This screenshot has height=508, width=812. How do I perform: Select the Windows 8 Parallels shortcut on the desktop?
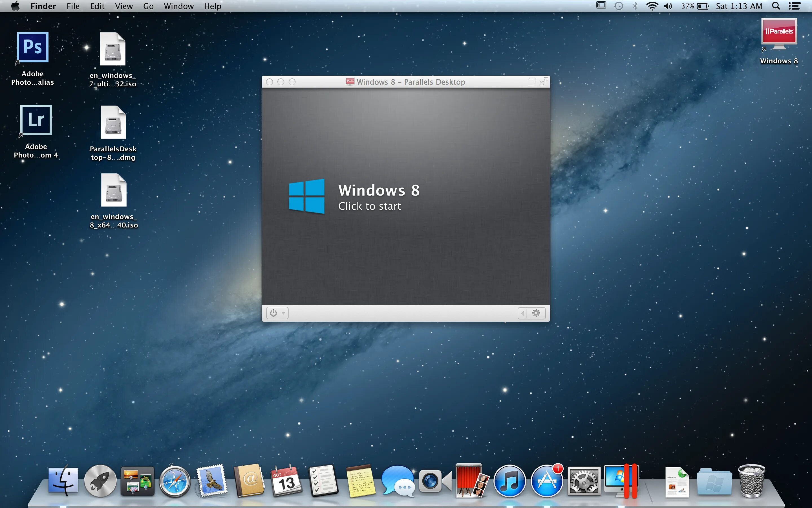779,41
